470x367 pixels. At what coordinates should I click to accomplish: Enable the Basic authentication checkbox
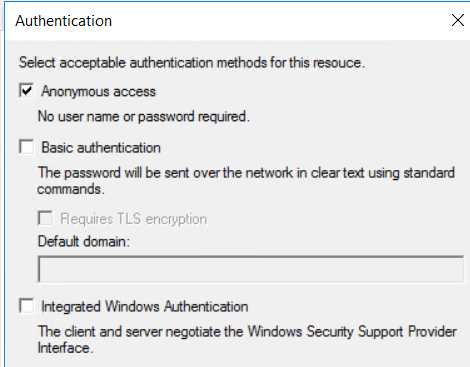tap(26, 146)
